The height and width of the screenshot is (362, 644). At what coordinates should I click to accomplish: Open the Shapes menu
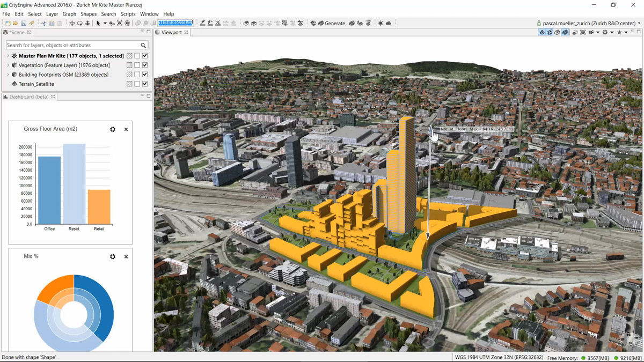[89, 14]
